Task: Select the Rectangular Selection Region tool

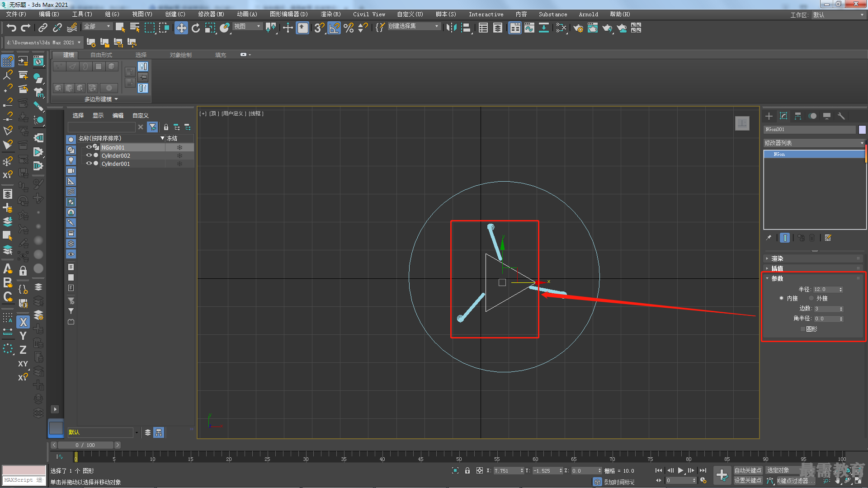Action: click(x=149, y=28)
